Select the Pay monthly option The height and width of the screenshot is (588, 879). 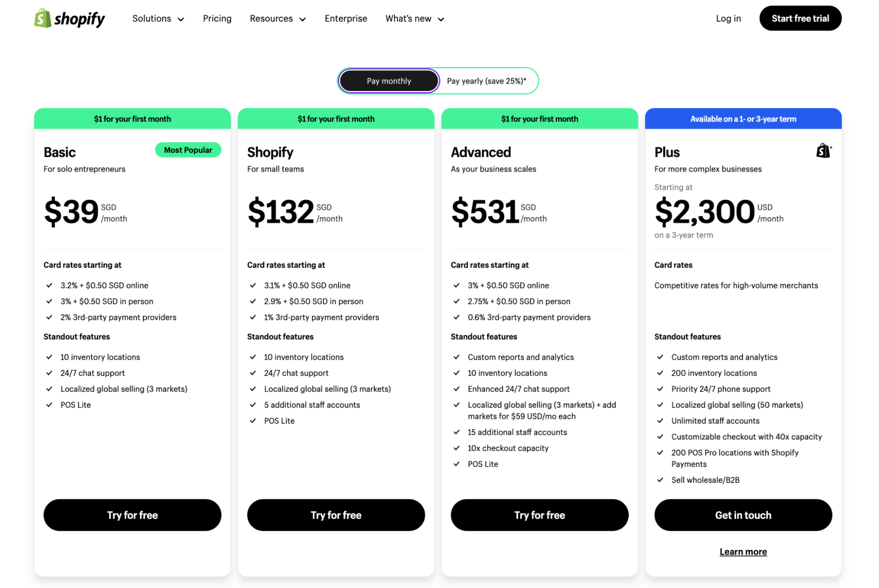(x=388, y=81)
